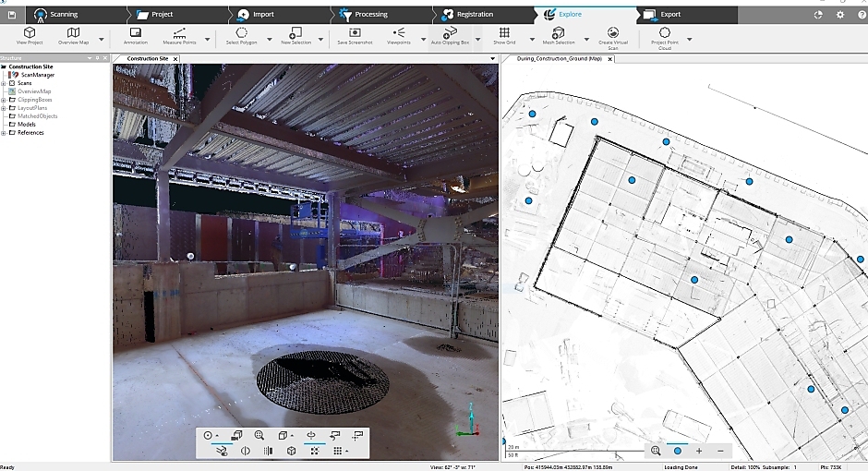This screenshot has width=868, height=471.
Task: Toggle the Show Grid option
Action: pyautogui.click(x=504, y=33)
